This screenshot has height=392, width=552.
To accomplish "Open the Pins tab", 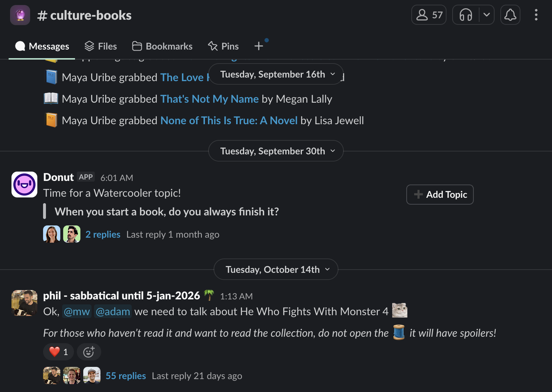I will pyautogui.click(x=223, y=46).
